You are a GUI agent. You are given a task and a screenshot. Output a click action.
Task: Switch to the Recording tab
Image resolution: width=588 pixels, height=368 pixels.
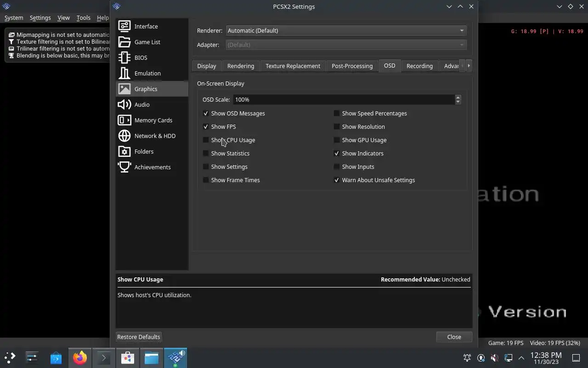(420, 66)
